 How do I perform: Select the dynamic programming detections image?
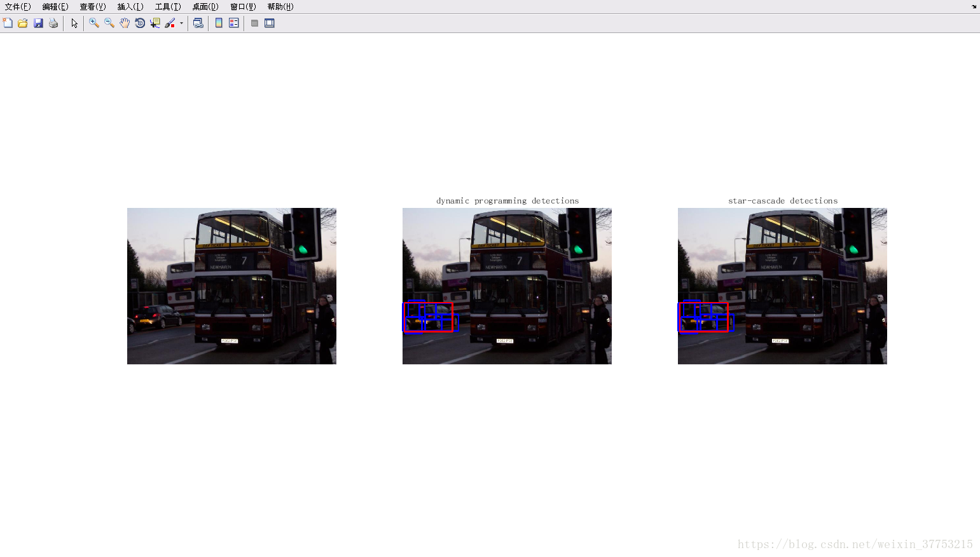pyautogui.click(x=507, y=286)
